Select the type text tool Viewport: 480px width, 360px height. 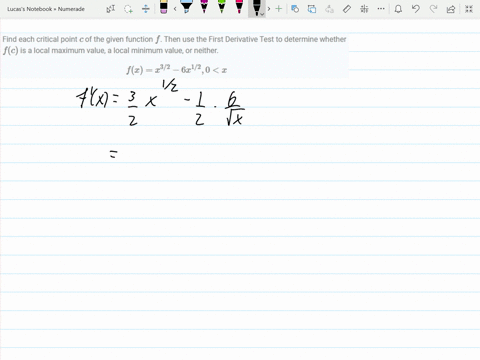pos(111,9)
